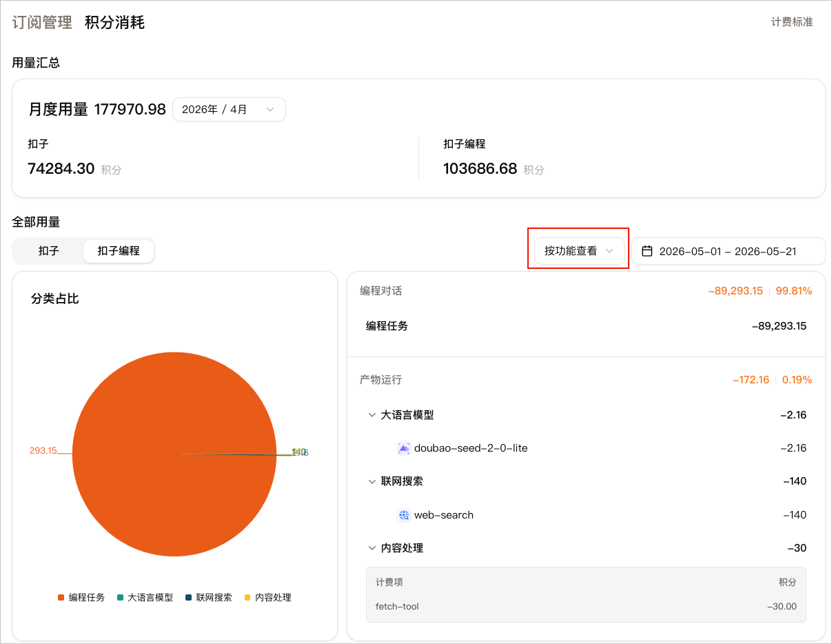
Task: Click the 0.19% percentage
Action: tap(797, 380)
